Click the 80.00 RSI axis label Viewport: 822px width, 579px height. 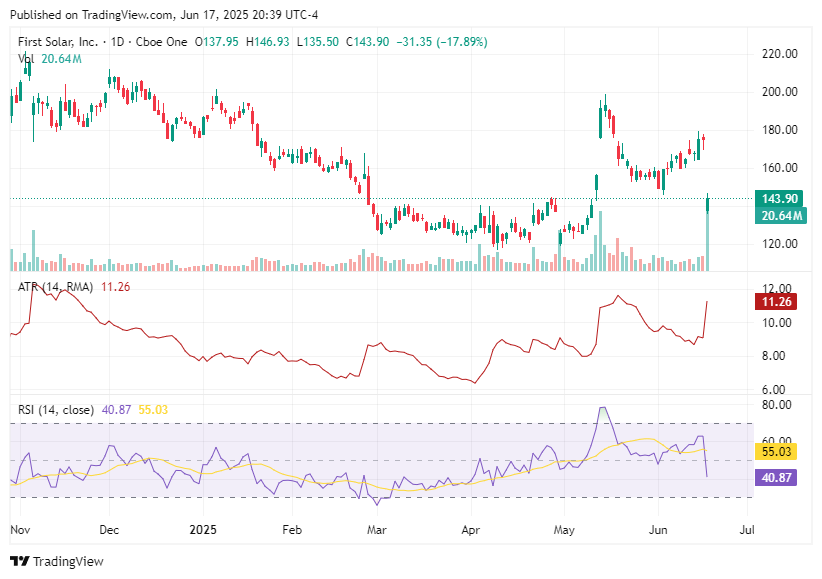click(x=776, y=405)
